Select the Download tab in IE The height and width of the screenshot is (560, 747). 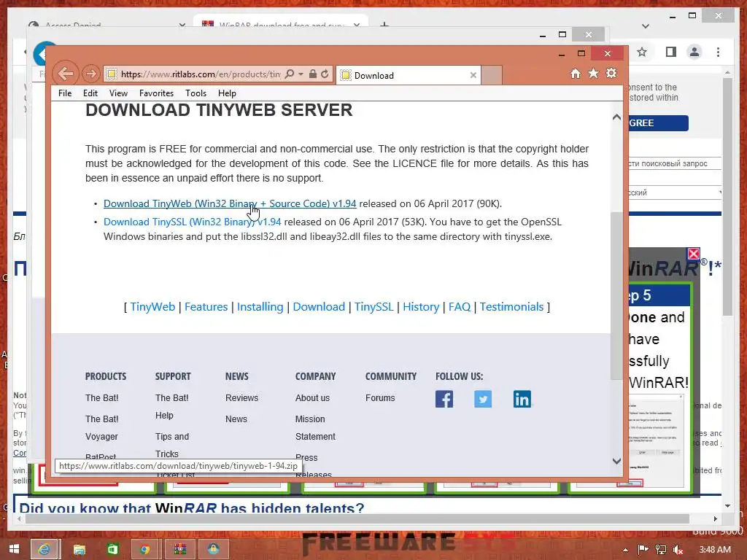[409, 75]
